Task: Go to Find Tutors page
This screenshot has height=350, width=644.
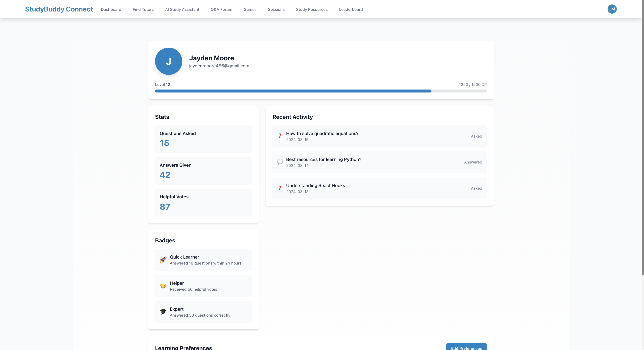Action: (143, 10)
